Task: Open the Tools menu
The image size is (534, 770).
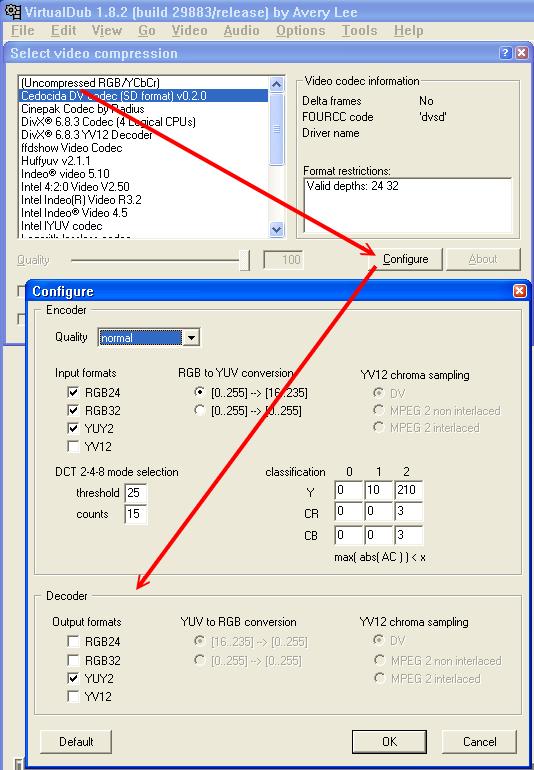Action: pos(359,30)
